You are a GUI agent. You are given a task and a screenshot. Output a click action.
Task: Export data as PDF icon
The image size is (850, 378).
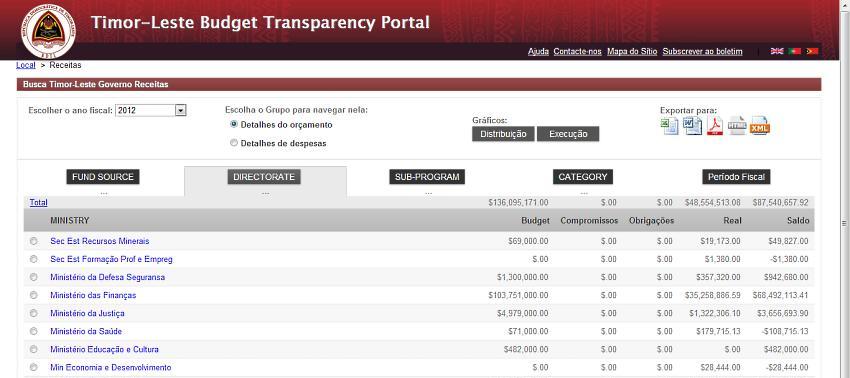(x=714, y=126)
